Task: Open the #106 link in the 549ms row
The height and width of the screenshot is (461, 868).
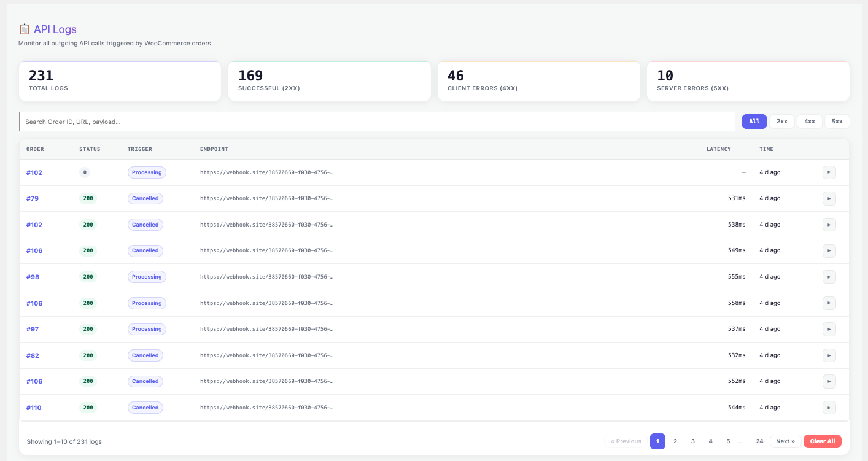Action: click(x=34, y=250)
